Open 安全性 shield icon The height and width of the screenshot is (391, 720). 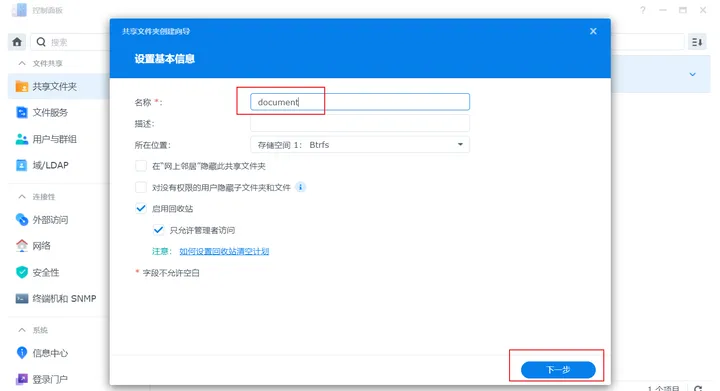22,272
